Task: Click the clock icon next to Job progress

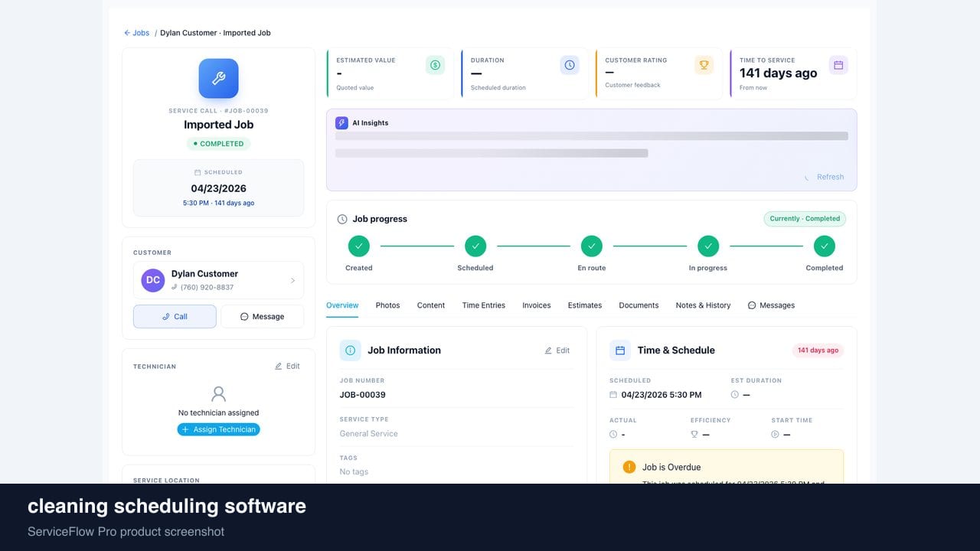Action: (342, 219)
